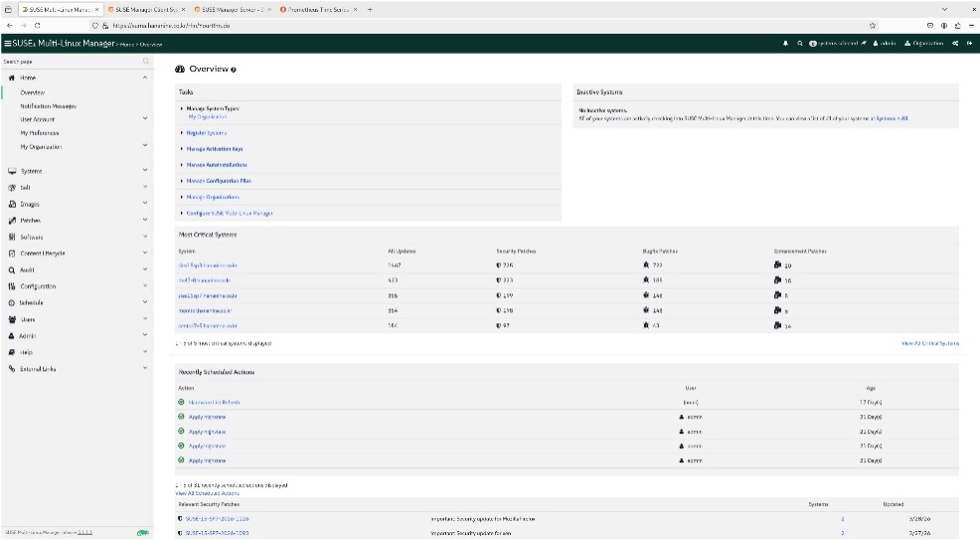Click the Audit magnifier icon in sidebar
The height and width of the screenshot is (540, 980).
click(12, 270)
